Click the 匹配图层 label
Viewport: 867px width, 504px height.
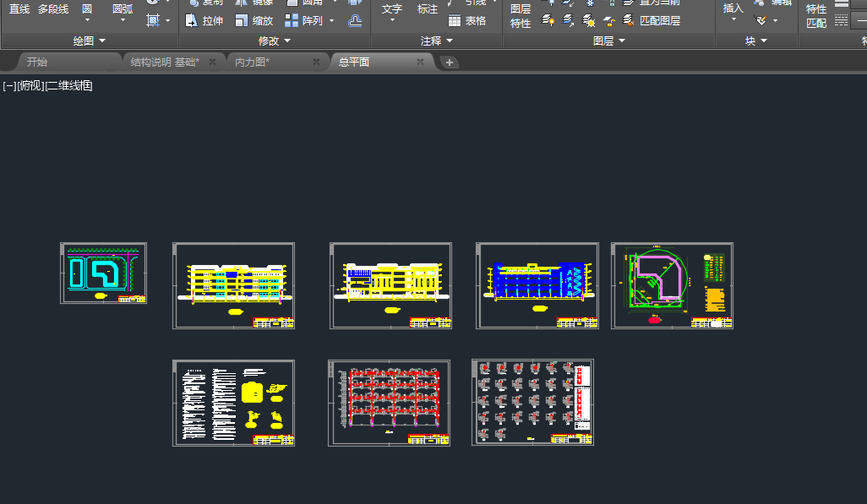pyautogui.click(x=660, y=21)
